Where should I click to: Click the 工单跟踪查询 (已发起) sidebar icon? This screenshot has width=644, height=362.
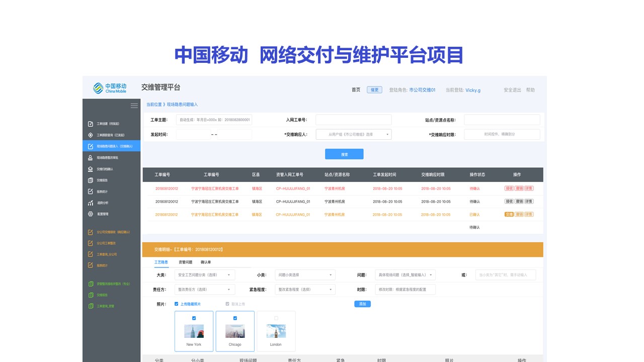click(91, 135)
